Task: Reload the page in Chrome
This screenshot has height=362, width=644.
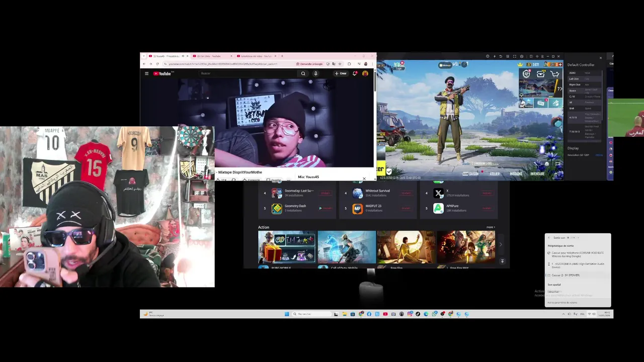Action: click(157, 64)
